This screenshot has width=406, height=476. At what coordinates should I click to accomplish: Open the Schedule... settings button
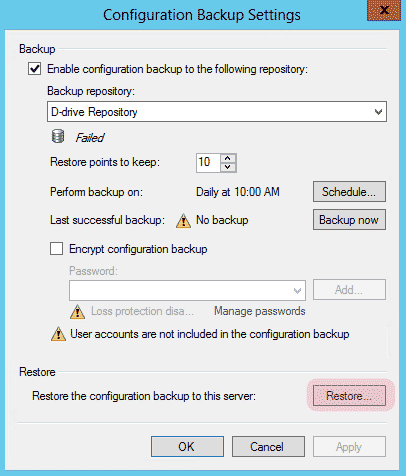(x=349, y=192)
